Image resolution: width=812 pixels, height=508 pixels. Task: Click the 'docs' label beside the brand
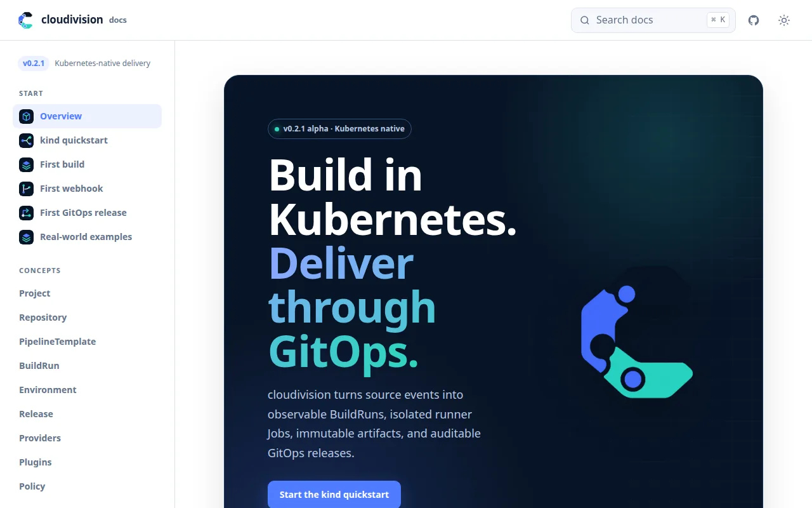click(x=118, y=20)
